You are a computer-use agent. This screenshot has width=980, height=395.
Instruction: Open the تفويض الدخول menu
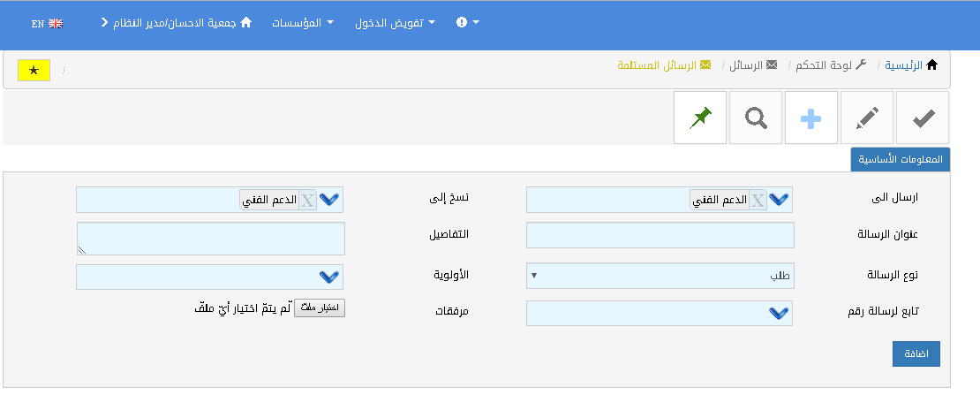(395, 22)
